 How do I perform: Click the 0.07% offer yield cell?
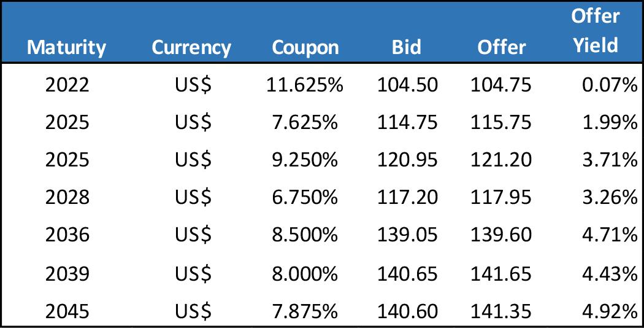click(610, 85)
